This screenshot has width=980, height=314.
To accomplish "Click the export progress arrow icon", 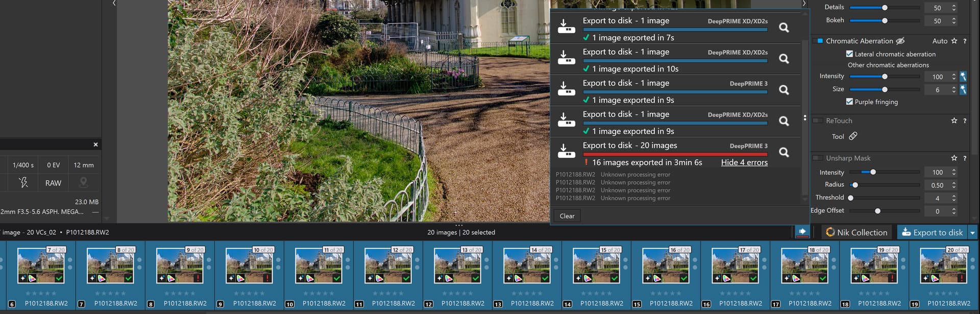I will pos(802,232).
